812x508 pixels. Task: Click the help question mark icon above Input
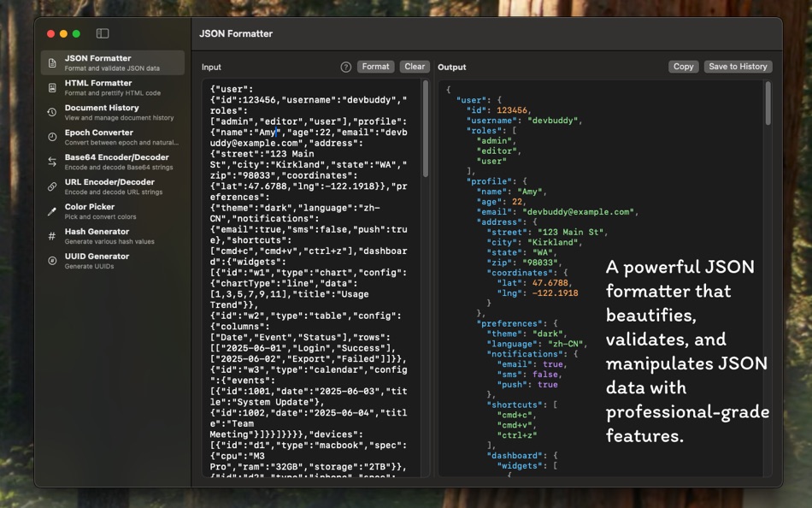344,66
